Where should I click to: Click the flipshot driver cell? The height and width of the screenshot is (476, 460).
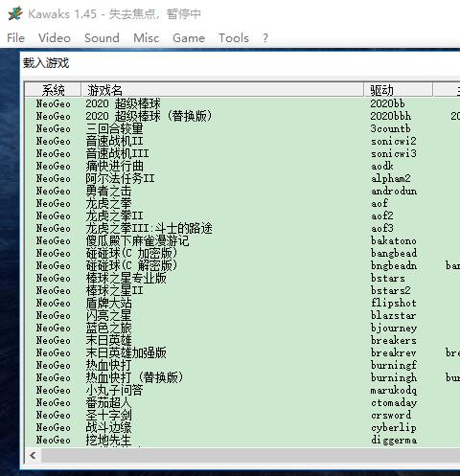[x=394, y=303]
